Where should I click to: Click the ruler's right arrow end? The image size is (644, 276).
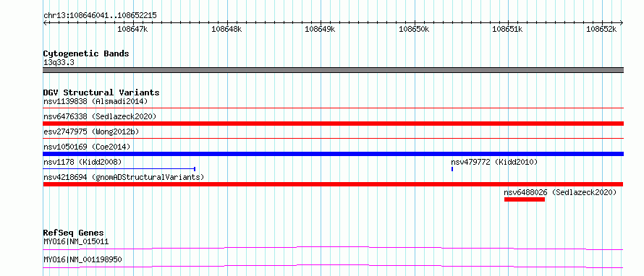pos(622,22)
